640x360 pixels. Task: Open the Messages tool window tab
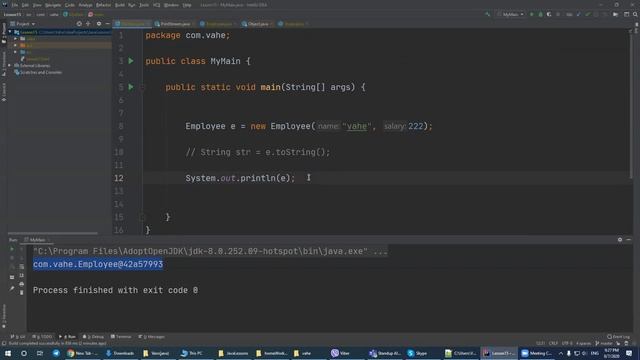[x=151, y=337]
